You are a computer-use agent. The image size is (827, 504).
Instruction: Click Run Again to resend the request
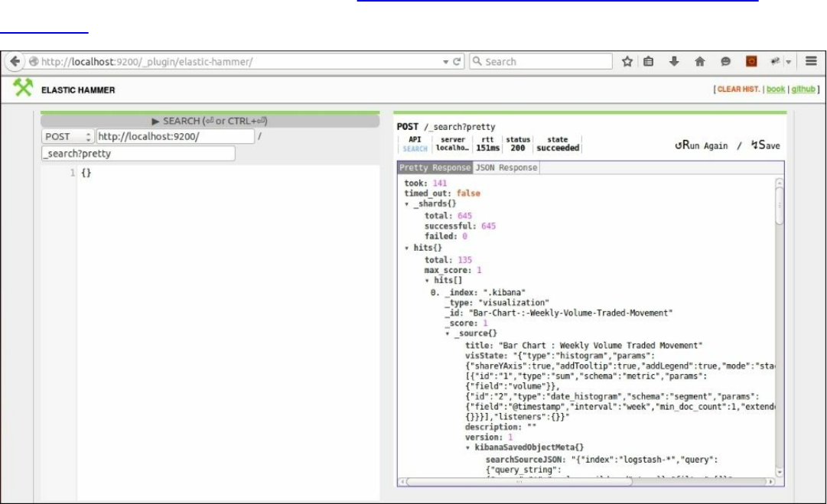click(x=702, y=145)
